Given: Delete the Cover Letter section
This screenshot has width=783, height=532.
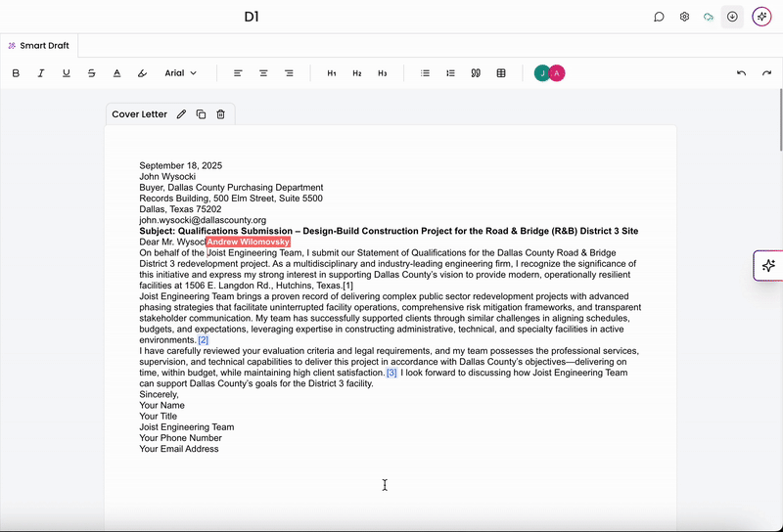Looking at the screenshot, I should pos(221,114).
